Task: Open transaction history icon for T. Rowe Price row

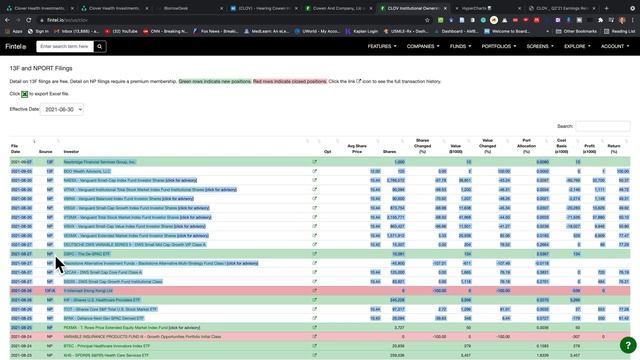Action: pyautogui.click(x=314, y=327)
